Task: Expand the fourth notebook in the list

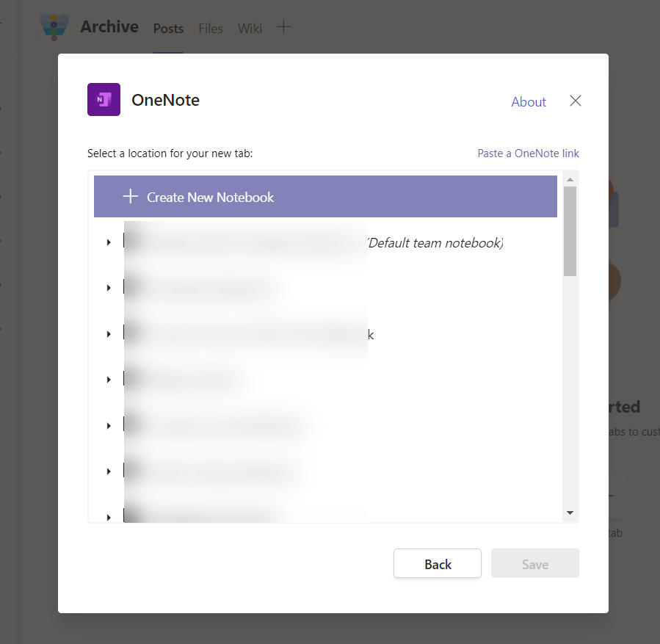Action: click(109, 380)
